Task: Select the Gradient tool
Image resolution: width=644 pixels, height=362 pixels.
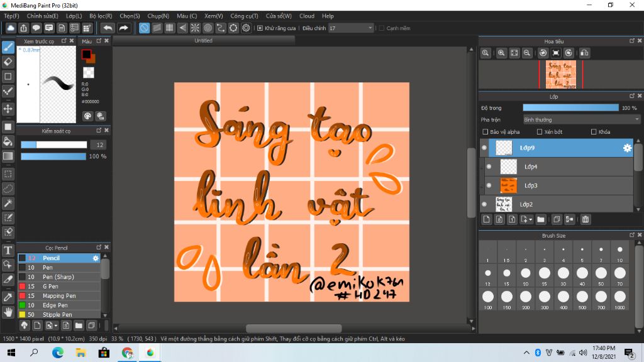Action: (x=8, y=156)
